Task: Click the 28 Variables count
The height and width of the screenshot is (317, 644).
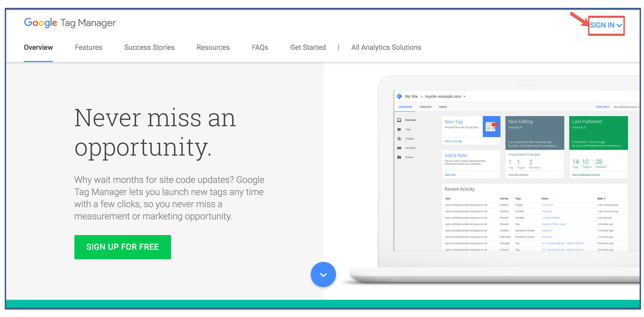Action: [x=601, y=163]
